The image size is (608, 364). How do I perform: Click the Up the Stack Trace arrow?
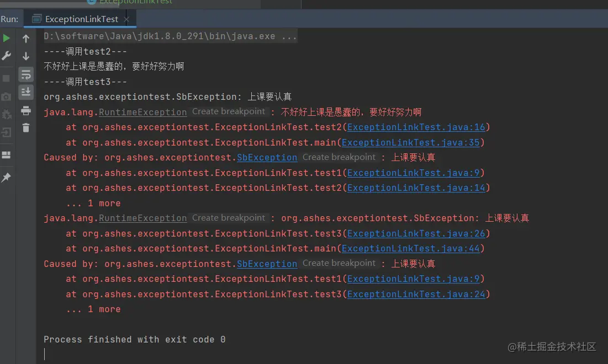26,39
